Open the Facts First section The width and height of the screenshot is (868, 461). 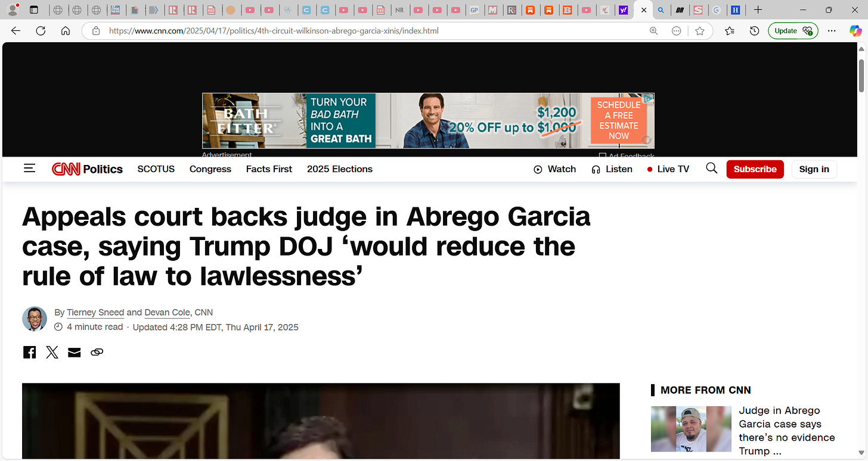269,169
